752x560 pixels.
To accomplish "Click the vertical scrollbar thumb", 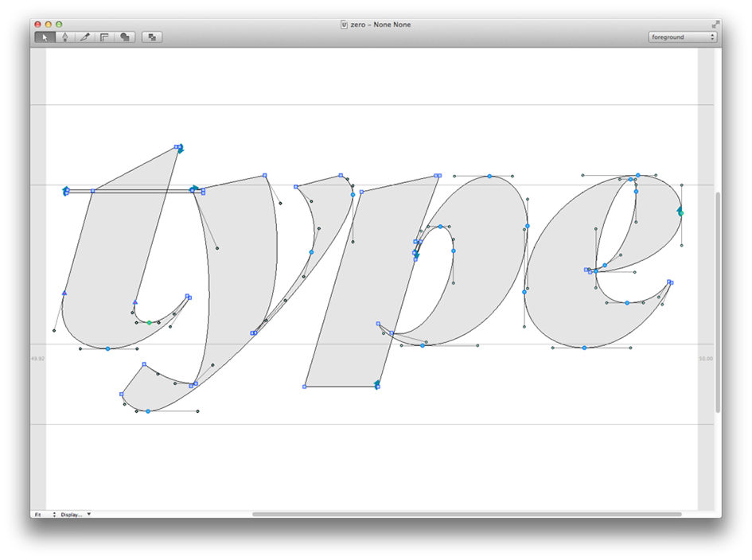I will (x=718, y=302).
